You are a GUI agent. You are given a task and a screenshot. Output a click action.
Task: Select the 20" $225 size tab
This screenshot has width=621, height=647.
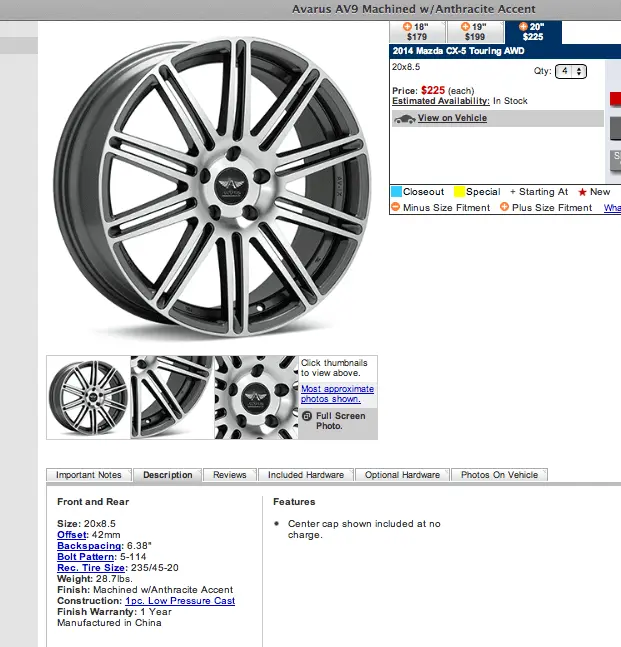click(532, 31)
